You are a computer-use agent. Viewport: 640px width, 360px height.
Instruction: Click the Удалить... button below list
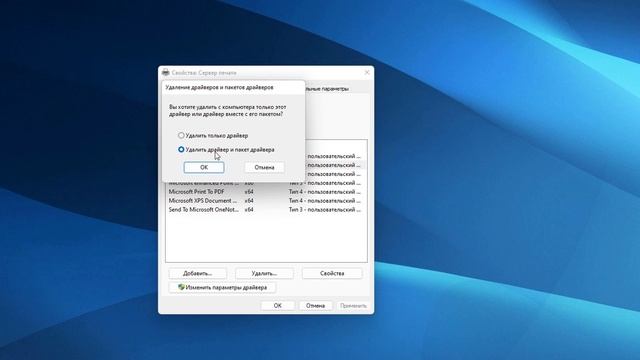[x=264, y=273]
